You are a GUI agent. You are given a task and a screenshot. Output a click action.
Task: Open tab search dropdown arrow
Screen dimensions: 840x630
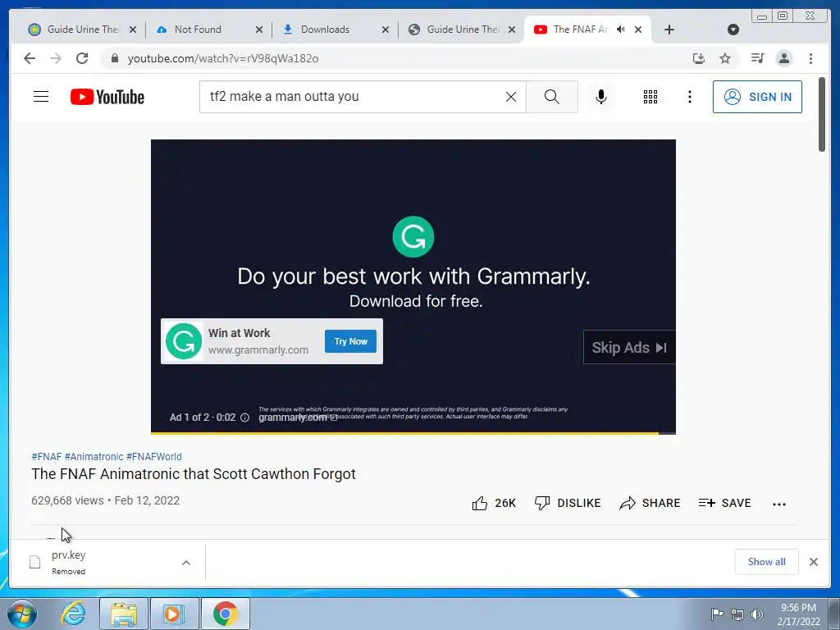pyautogui.click(x=733, y=30)
